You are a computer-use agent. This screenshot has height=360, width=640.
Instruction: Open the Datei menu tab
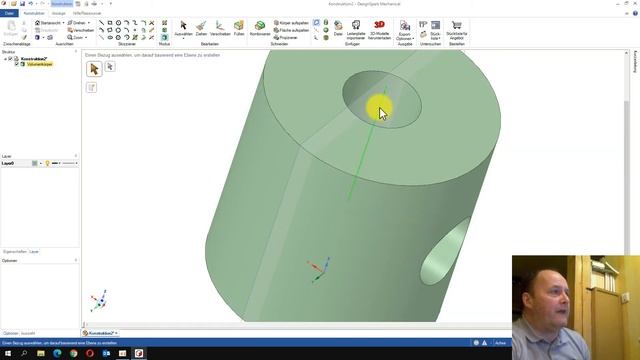point(9,13)
